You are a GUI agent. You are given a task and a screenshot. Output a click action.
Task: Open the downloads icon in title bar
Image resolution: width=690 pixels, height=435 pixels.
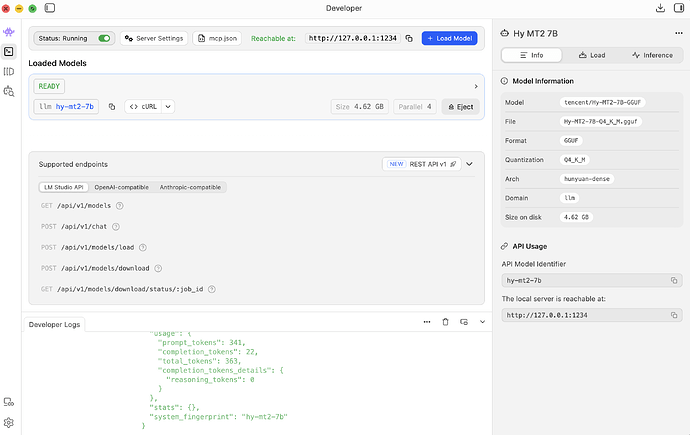click(x=660, y=8)
